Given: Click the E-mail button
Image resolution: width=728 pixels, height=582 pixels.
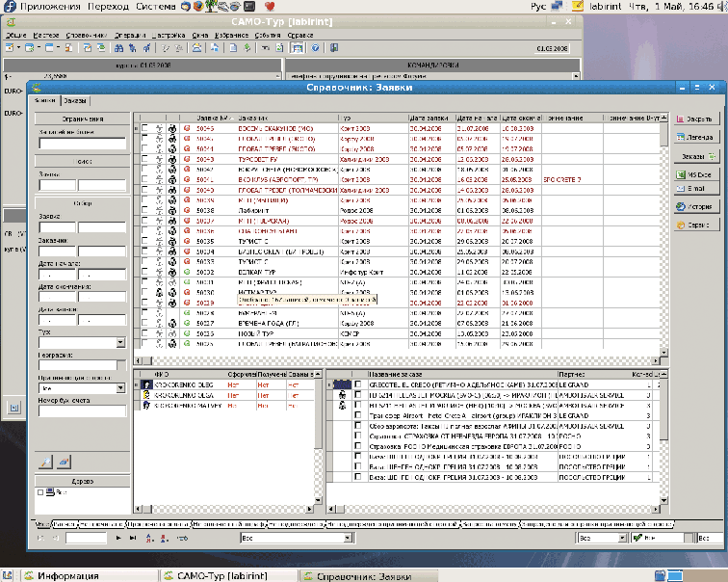Looking at the screenshot, I should click(697, 189).
